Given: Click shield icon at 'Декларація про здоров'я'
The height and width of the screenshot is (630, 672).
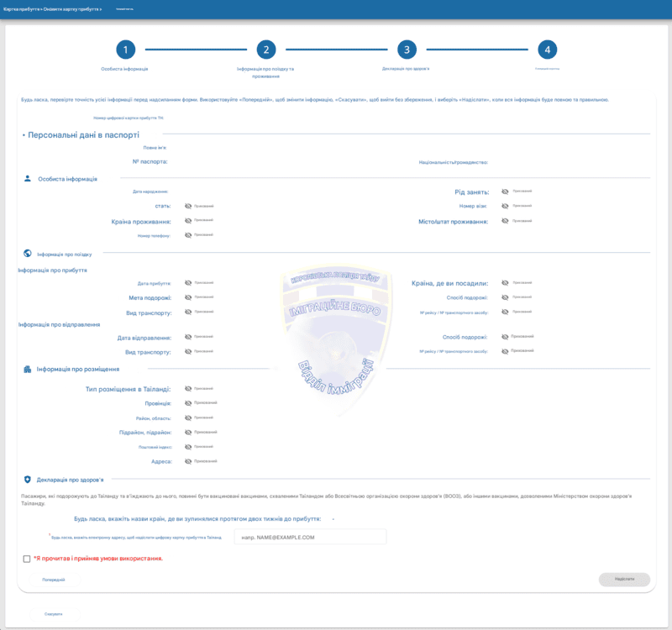Looking at the screenshot, I should 28,480.
